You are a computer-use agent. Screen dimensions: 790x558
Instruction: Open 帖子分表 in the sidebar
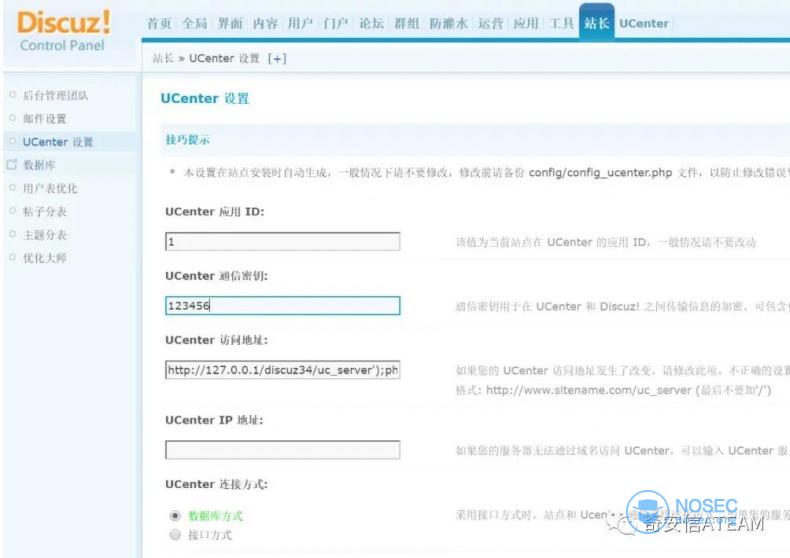[45, 212]
